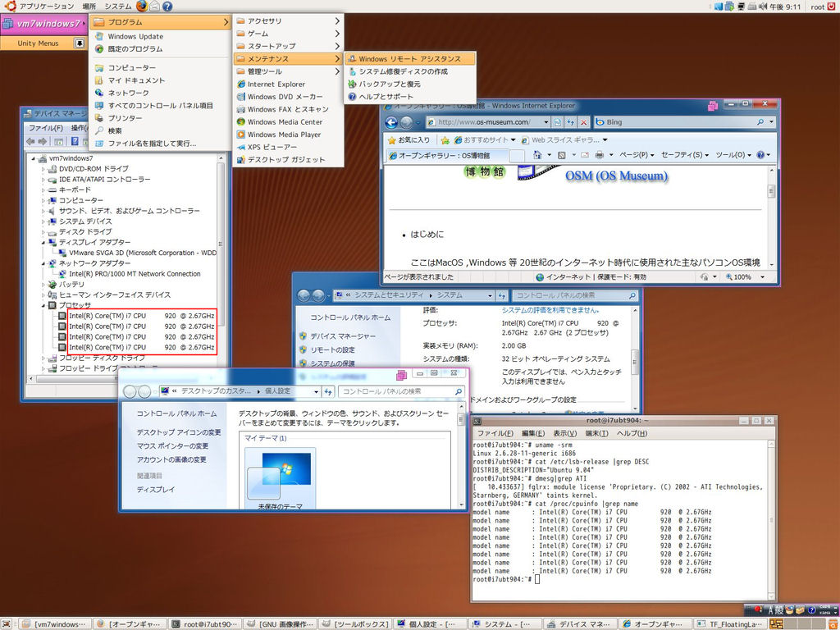Select Windows Media Player in programs menu
Viewport: 840px width, 630px height.
[x=288, y=135]
